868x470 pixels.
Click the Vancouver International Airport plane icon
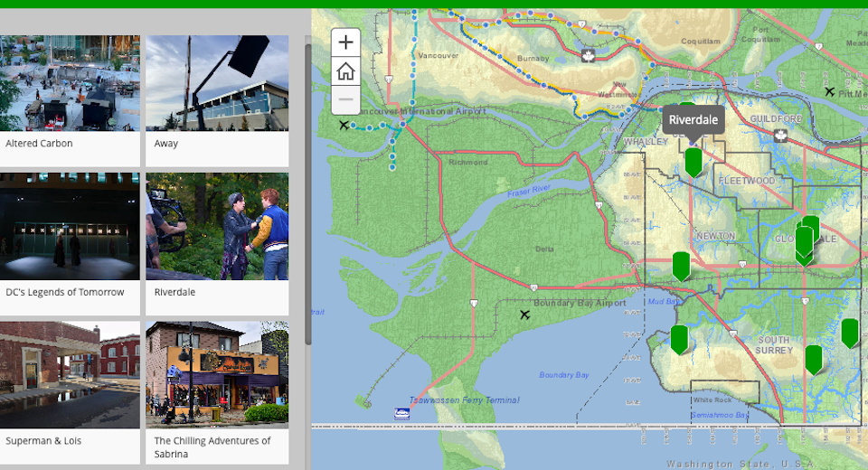click(344, 125)
